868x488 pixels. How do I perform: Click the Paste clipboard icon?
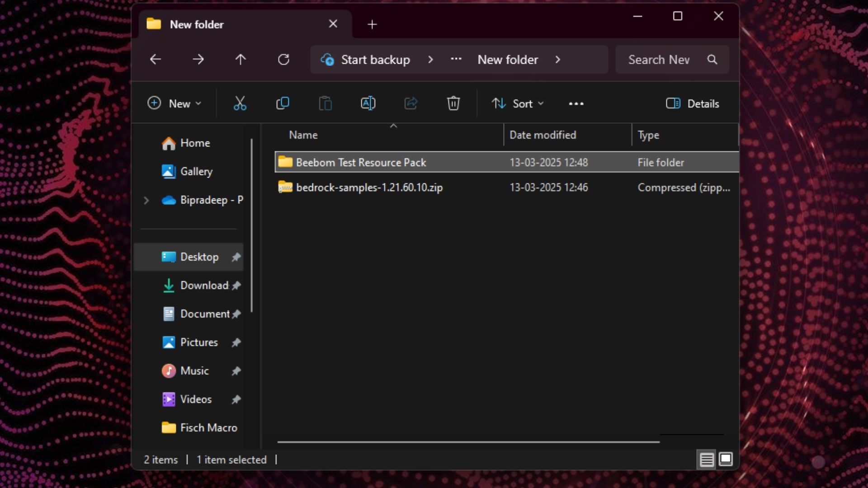click(325, 103)
